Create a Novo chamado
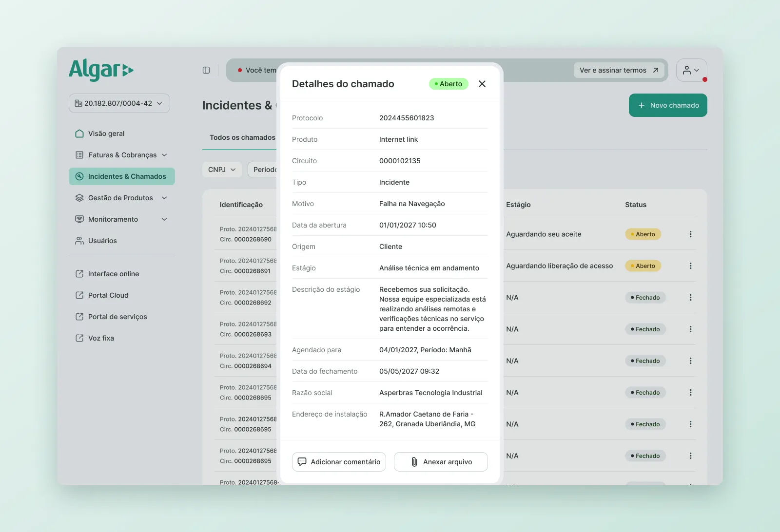 coord(668,105)
